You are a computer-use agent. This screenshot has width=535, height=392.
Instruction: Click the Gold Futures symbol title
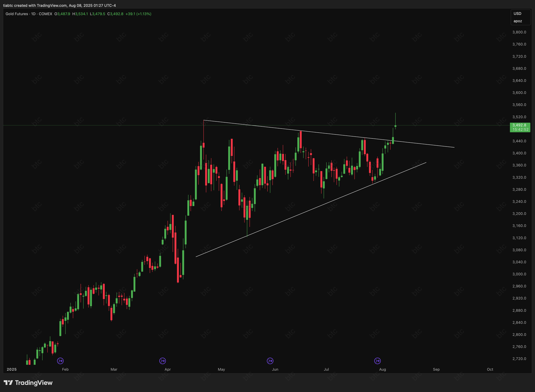(17, 14)
